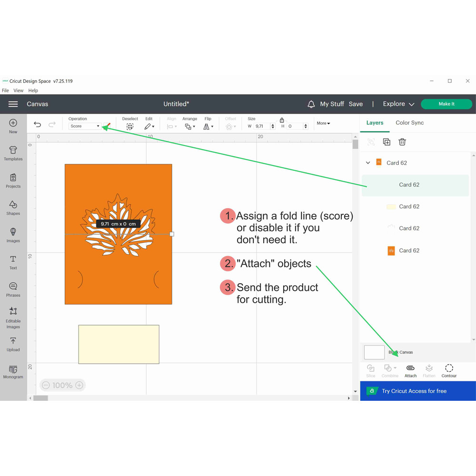This screenshot has width=476, height=476.
Task: Open the Upload panel
Action: coord(13,344)
